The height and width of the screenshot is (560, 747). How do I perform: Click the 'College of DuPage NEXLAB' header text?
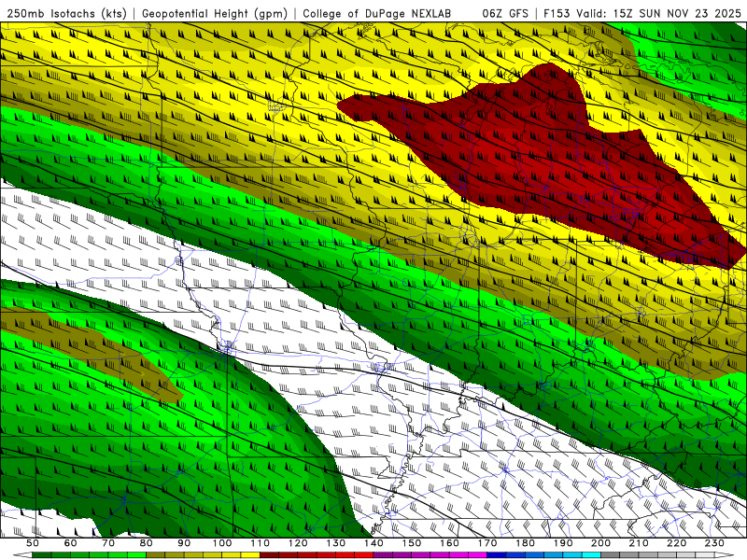pos(377,14)
